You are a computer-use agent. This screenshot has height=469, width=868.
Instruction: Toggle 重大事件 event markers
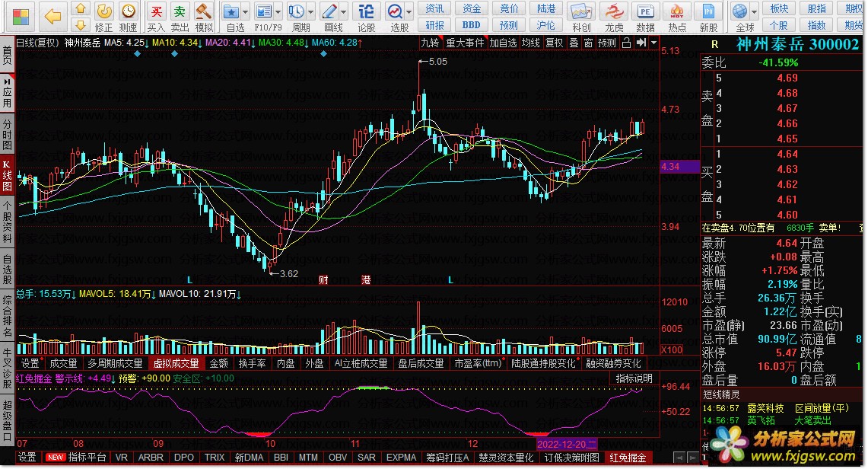coord(465,43)
